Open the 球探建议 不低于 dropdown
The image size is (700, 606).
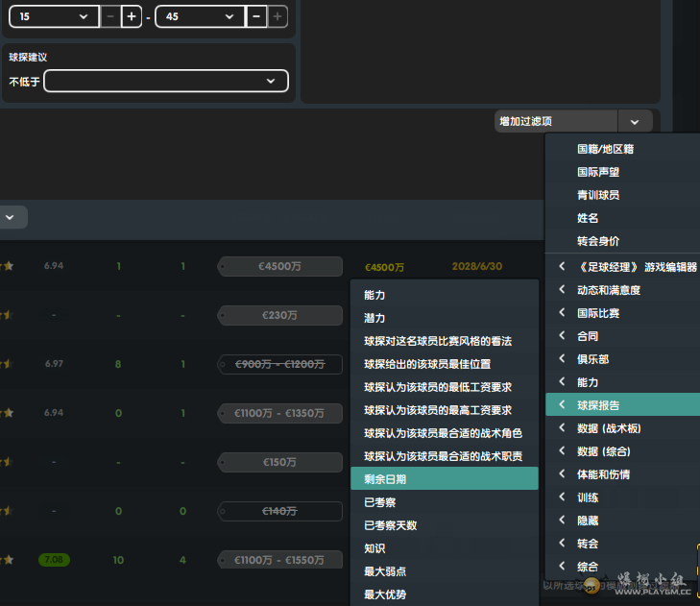pos(166,82)
